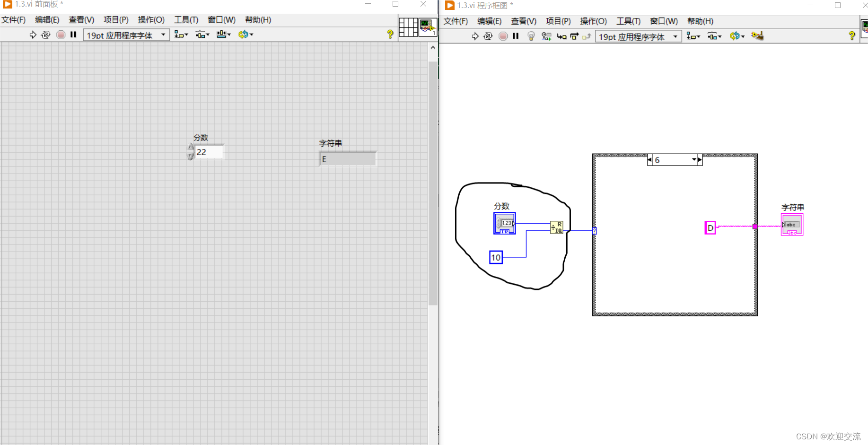Click Step Over button
The width and height of the screenshot is (868, 445).
coord(574,36)
